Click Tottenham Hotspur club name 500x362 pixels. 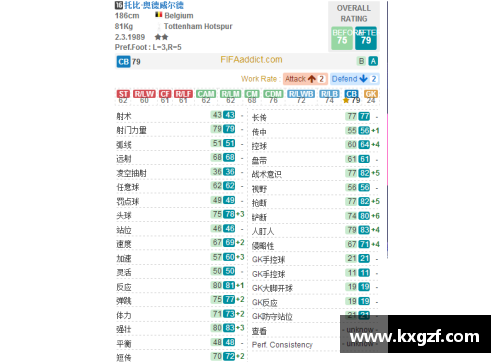[198, 26]
